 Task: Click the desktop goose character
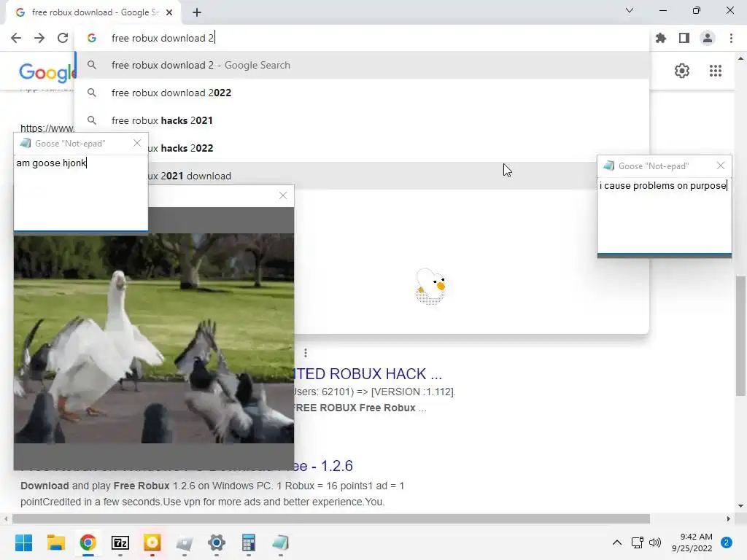coord(430,286)
